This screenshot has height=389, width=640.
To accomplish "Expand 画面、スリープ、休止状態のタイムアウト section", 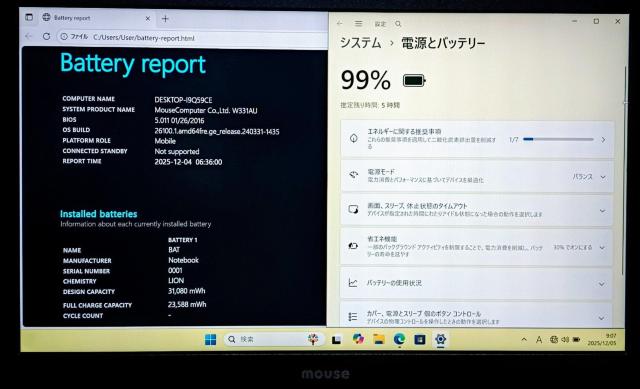I will [477, 210].
